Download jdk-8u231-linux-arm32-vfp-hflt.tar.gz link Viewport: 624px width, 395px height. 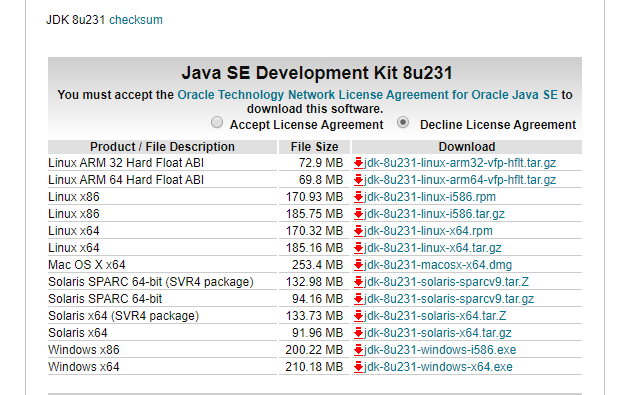click(460, 163)
